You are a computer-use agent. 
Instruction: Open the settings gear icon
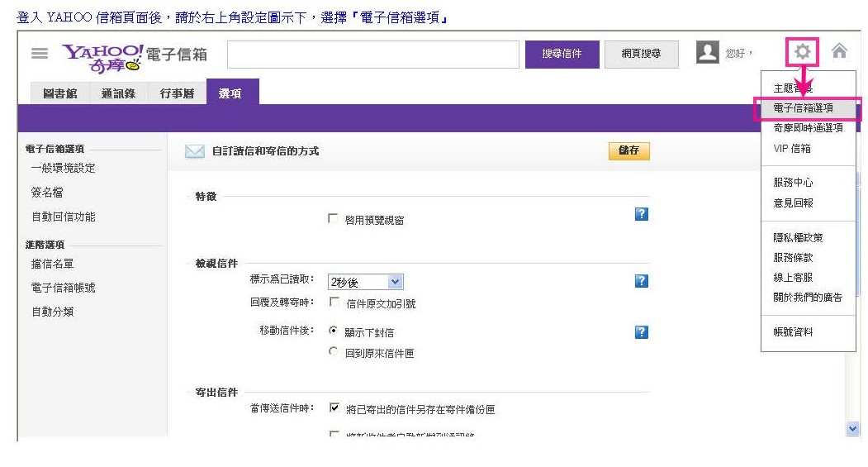click(x=802, y=52)
